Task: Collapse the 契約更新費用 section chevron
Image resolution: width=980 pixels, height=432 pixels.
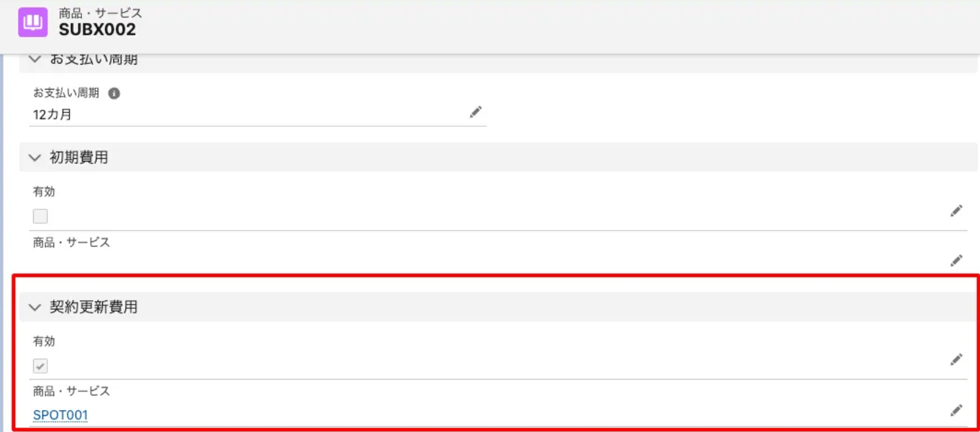Action: pyautogui.click(x=35, y=307)
